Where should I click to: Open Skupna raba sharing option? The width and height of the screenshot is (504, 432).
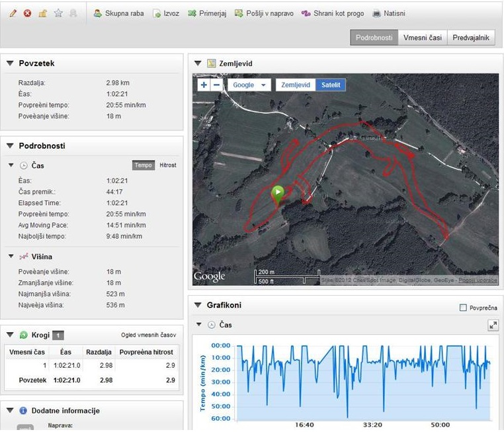click(118, 13)
